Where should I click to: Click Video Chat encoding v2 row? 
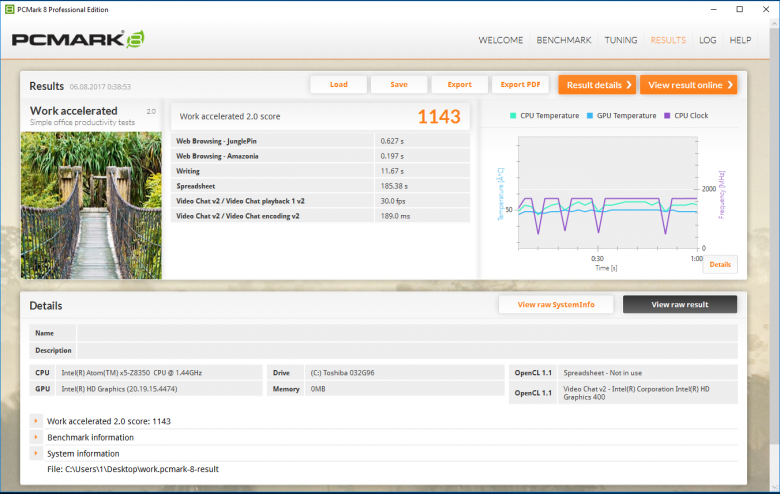[320, 216]
